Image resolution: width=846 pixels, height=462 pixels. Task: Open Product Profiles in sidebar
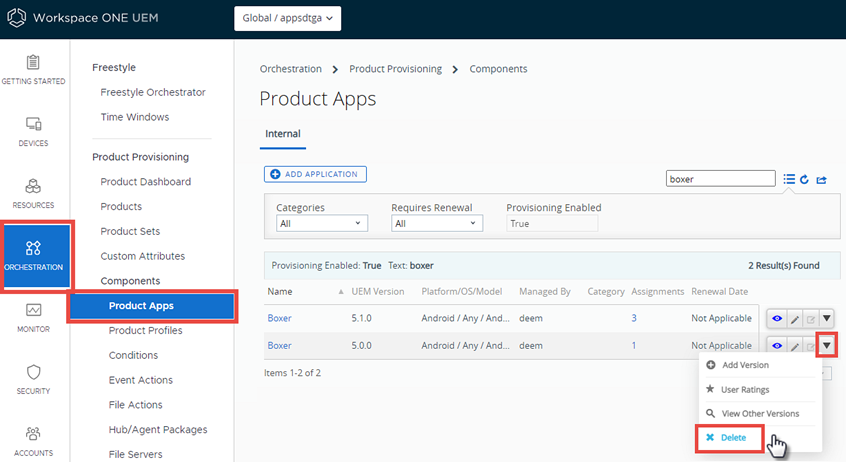pyautogui.click(x=146, y=330)
